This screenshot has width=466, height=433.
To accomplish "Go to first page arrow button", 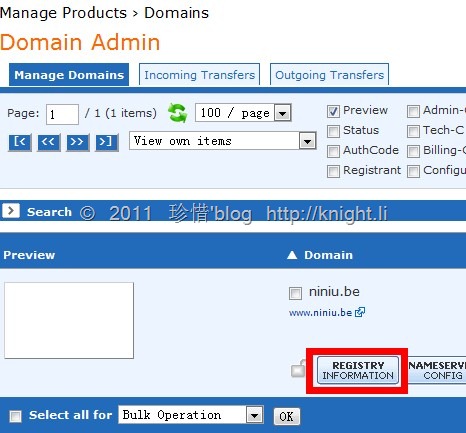I will 20,142.
